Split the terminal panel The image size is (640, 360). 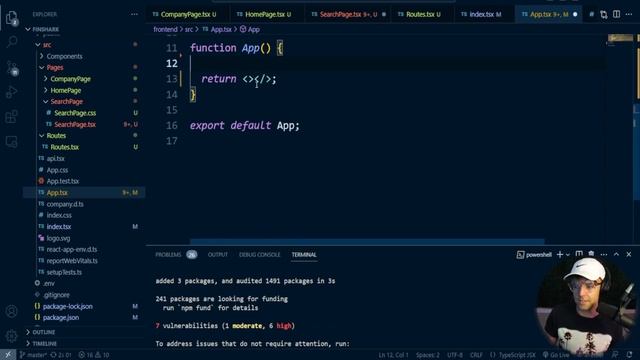coord(579,254)
